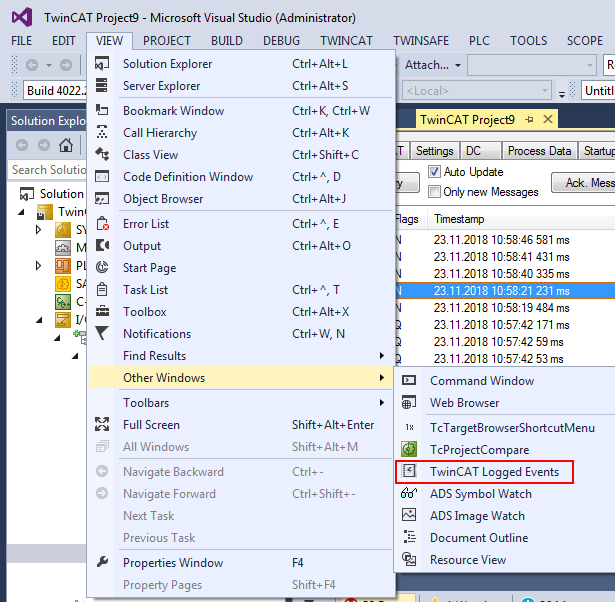Click the Notifications flag icon
Image resolution: width=615 pixels, height=602 pixels.
tap(102, 333)
